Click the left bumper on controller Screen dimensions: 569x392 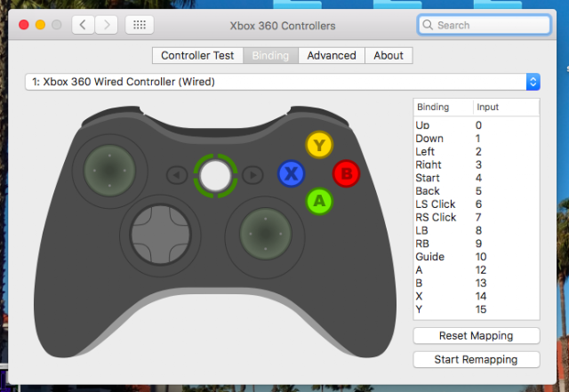[x=113, y=116]
